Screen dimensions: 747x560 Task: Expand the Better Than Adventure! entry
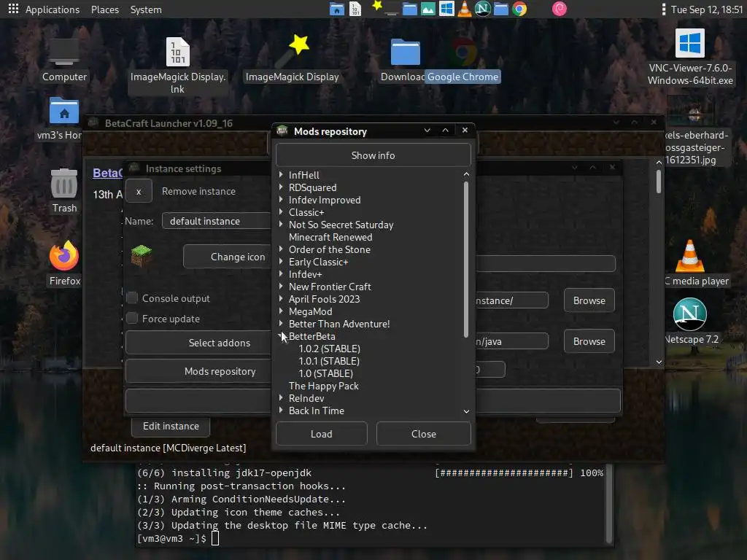281,323
